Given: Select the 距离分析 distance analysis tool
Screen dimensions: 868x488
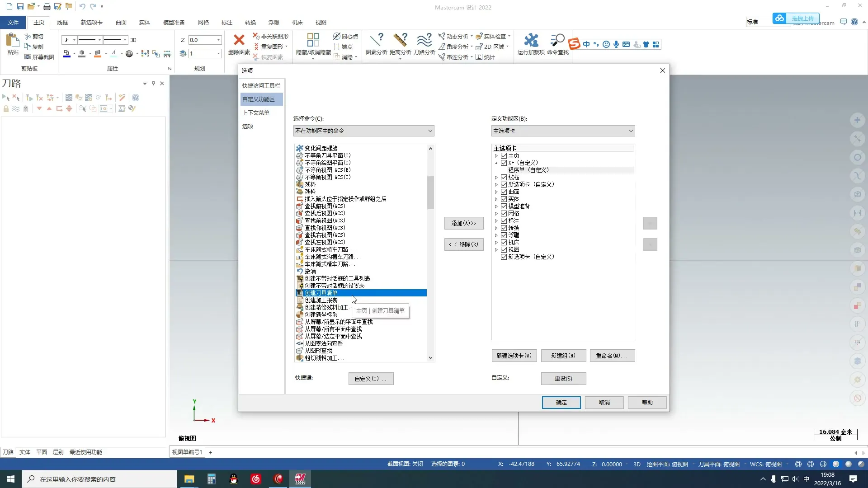Looking at the screenshot, I should pos(401,44).
